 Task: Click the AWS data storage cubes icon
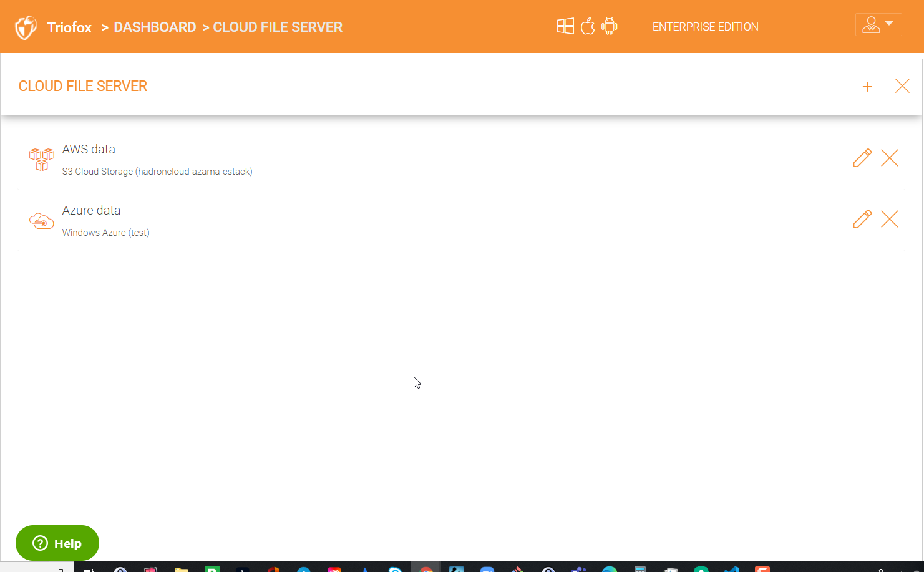tap(42, 159)
